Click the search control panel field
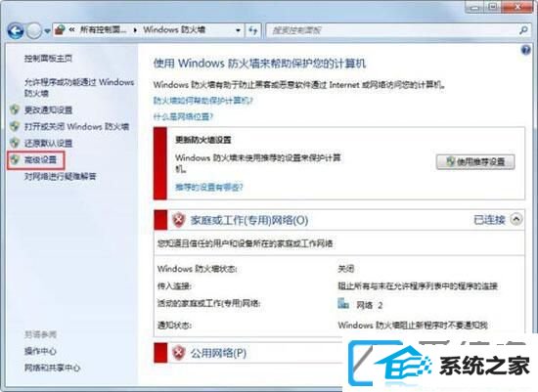The height and width of the screenshot is (392, 538). pyautogui.click(x=391, y=30)
